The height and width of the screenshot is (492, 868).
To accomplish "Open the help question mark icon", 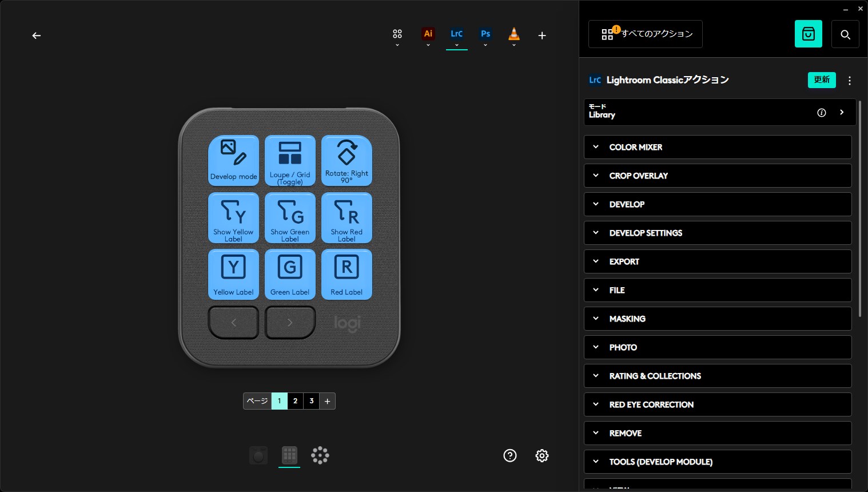I will (510, 455).
